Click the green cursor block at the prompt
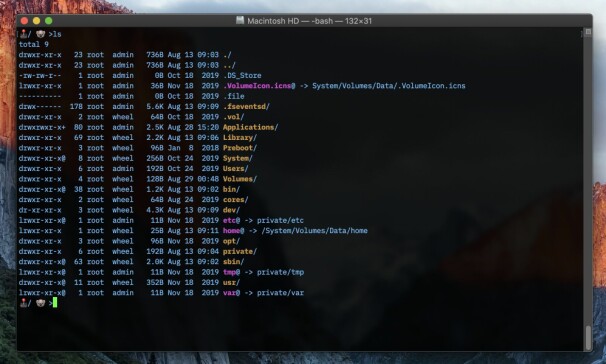The height and width of the screenshot is (364, 606). [55, 303]
